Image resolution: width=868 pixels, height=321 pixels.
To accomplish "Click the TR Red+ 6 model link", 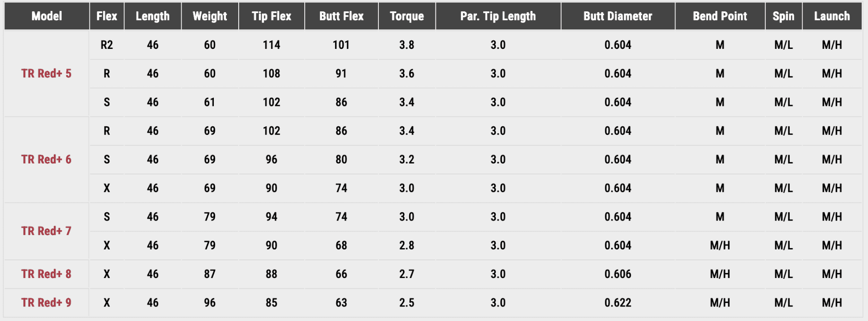I will coord(46,159).
